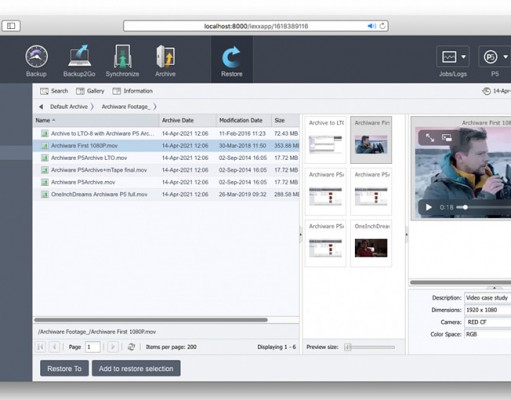Open the Information tab
Viewport: 511px width, 400px height.
point(132,91)
